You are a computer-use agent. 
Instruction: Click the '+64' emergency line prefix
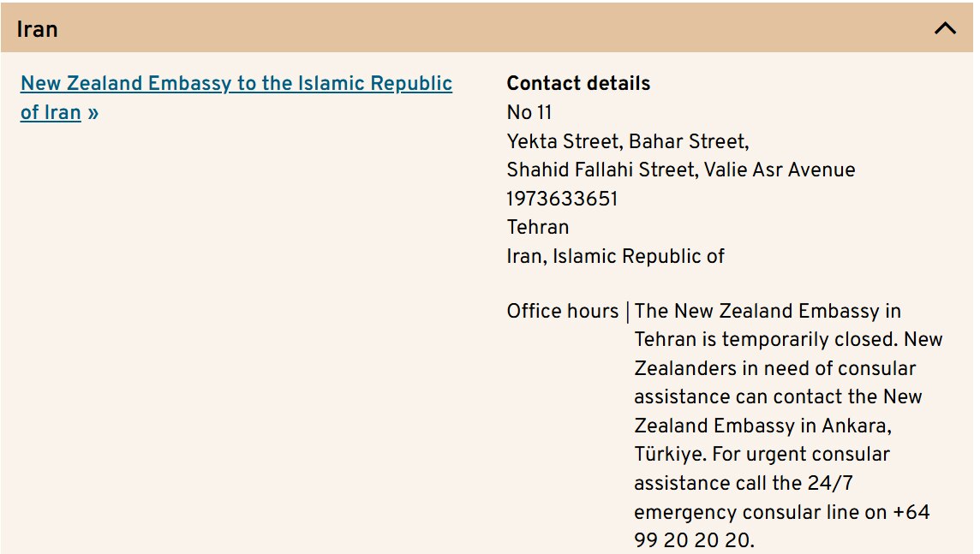[911, 513]
